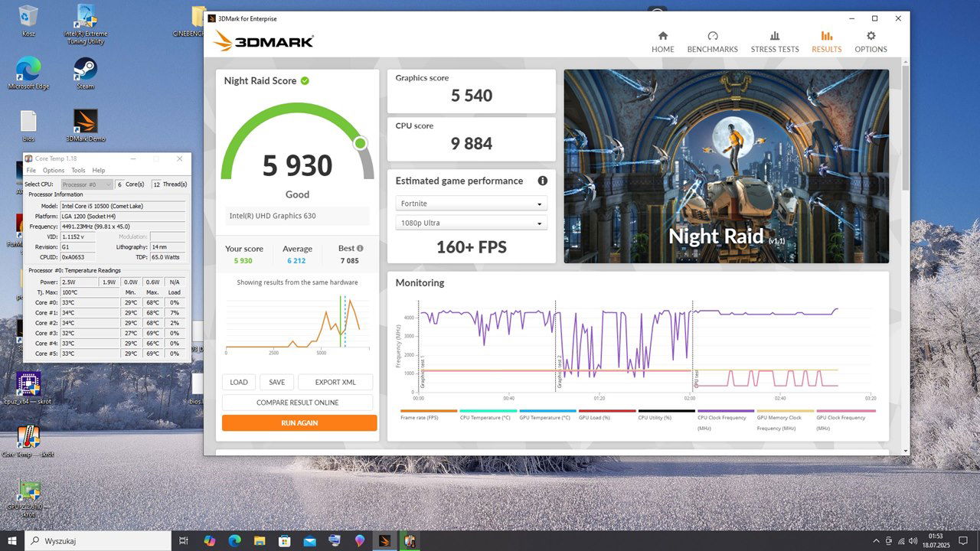This screenshot has height=551, width=980.
Task: Open the Options menu in Core Temp
Action: point(54,171)
